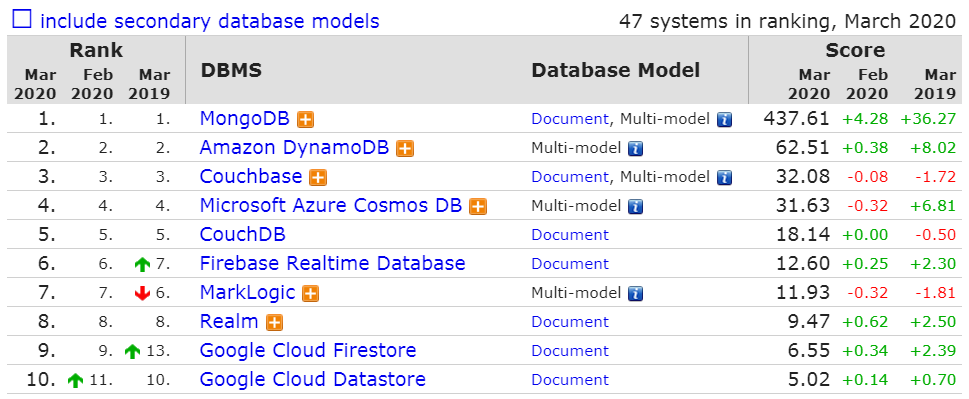
Task: Click the Document model link for CouchDB
Action: pos(570,235)
